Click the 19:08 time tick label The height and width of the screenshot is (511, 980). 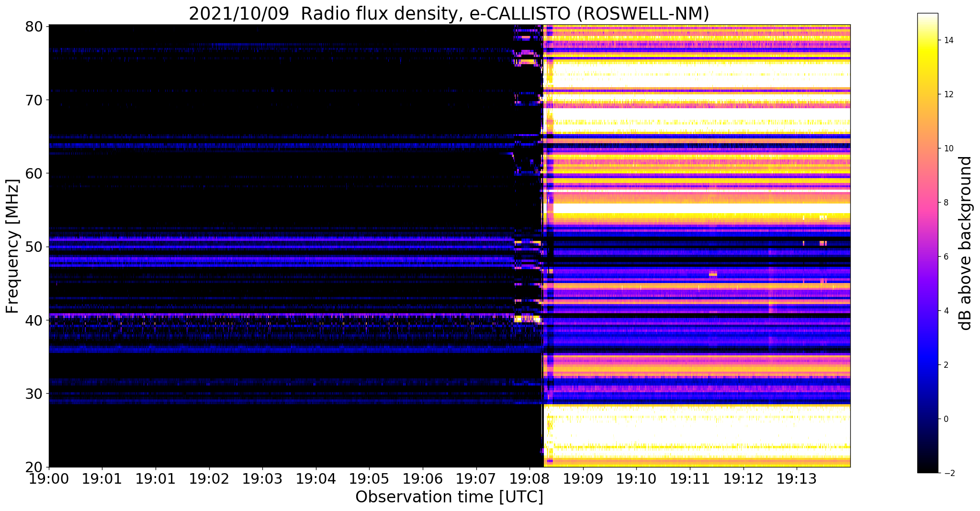coord(529,479)
